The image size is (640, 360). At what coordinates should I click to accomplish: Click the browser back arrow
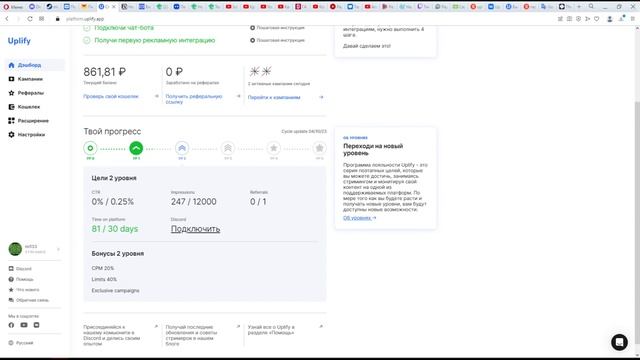(x=7, y=19)
